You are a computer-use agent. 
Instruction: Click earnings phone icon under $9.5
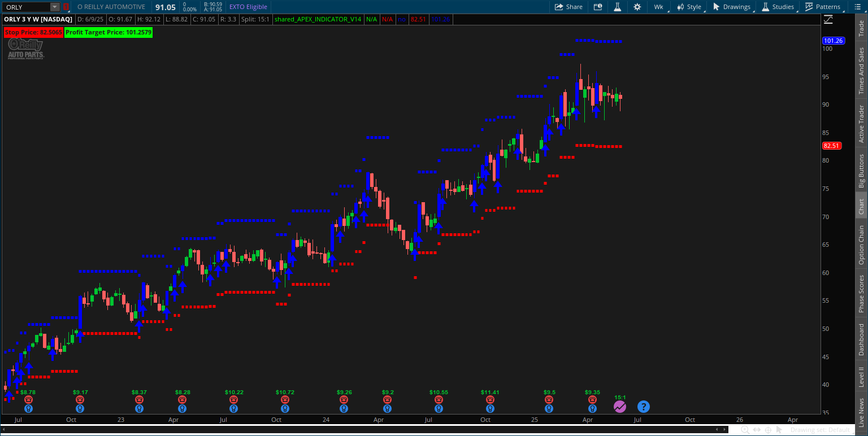pos(549,399)
